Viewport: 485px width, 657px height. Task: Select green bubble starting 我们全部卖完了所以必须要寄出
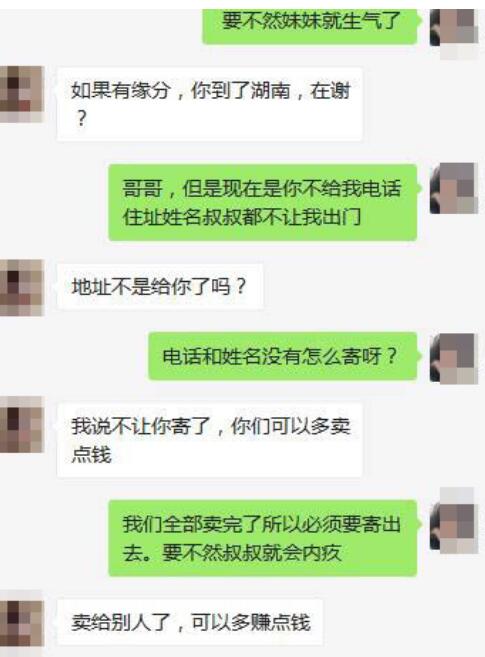[263, 538]
